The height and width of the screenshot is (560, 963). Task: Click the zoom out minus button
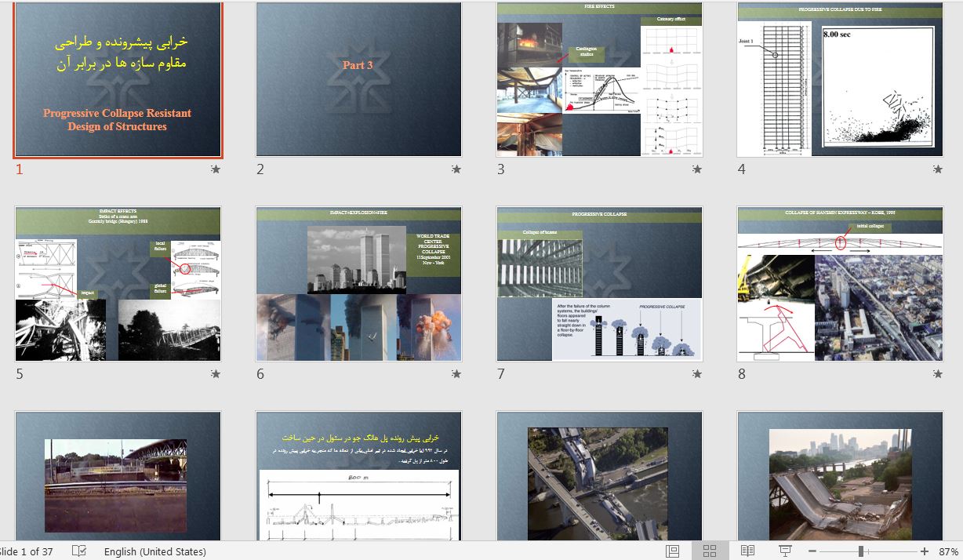coord(813,551)
